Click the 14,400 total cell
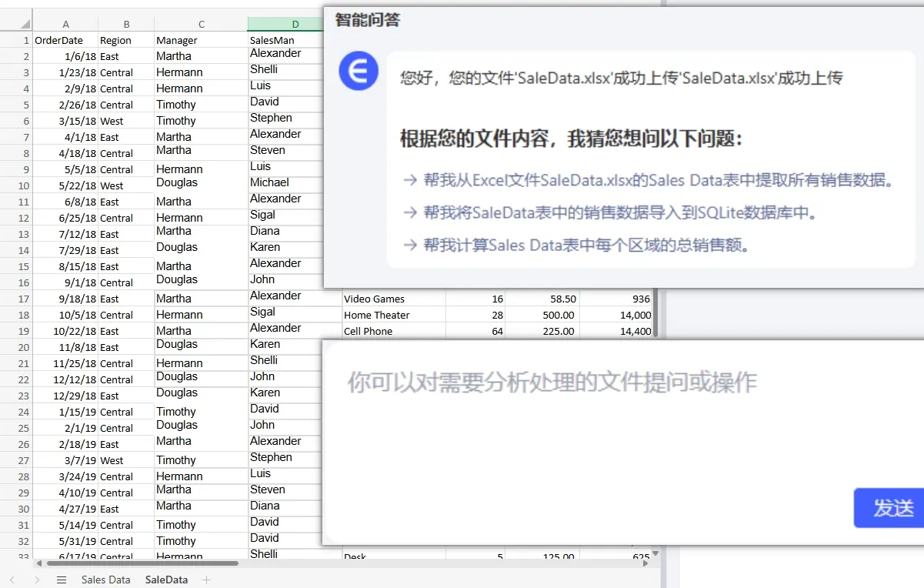 point(616,331)
